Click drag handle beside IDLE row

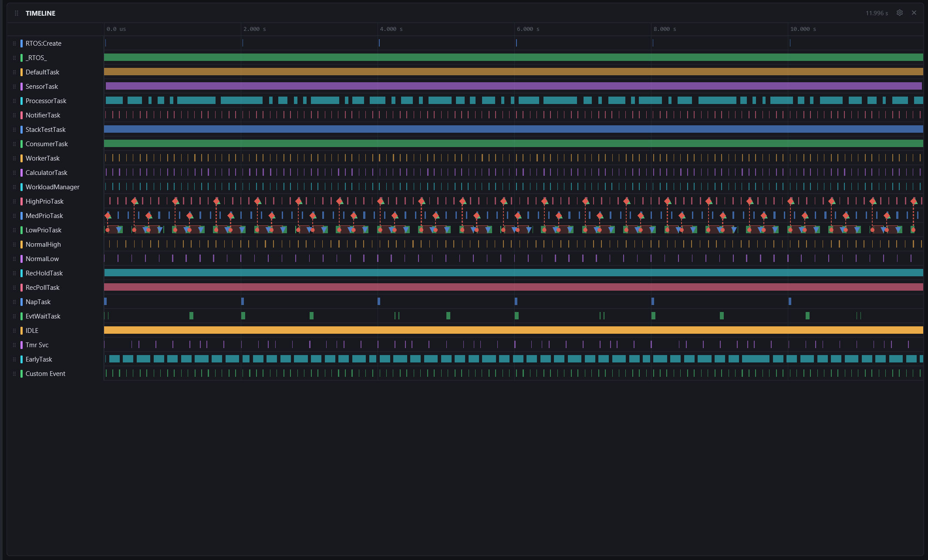[x=14, y=331]
